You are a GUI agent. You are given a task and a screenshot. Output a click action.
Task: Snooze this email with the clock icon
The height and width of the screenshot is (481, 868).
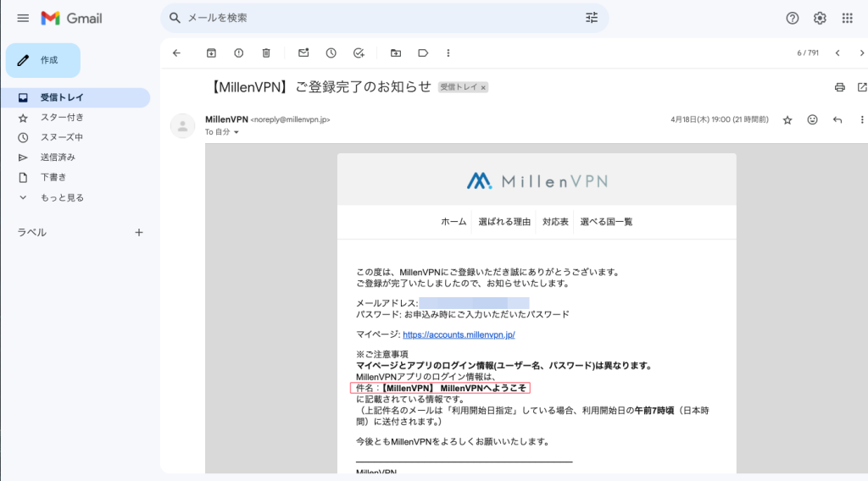click(331, 53)
